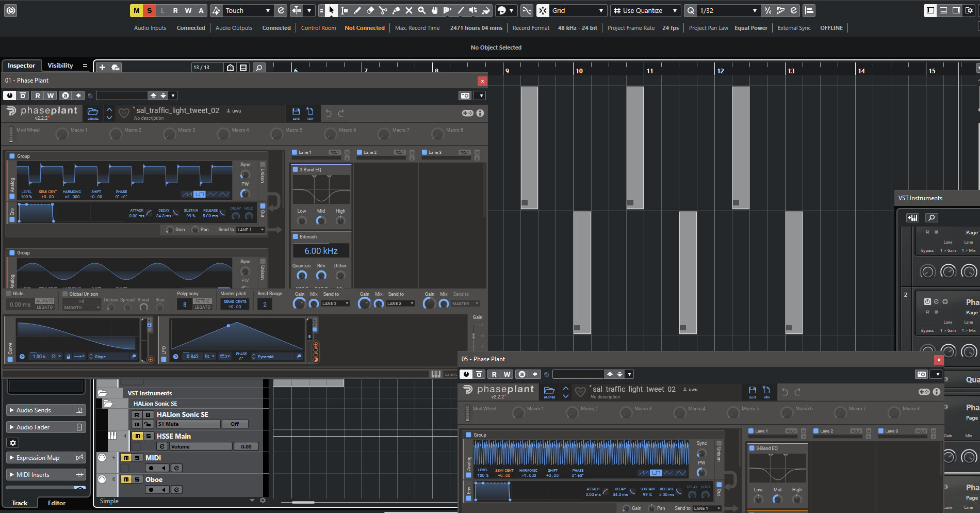The height and width of the screenshot is (513, 980).
Task: Open Inspector settings gear icon
Action: pos(13,442)
